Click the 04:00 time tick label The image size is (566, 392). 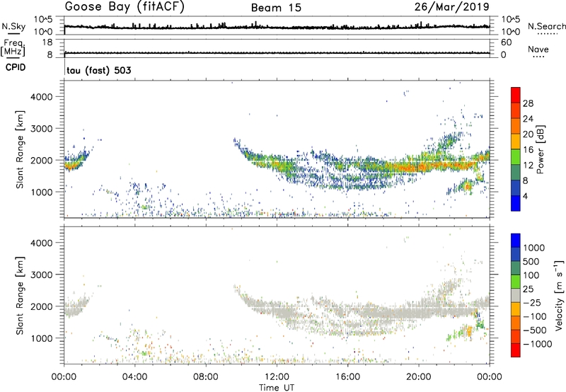pyautogui.click(x=134, y=377)
